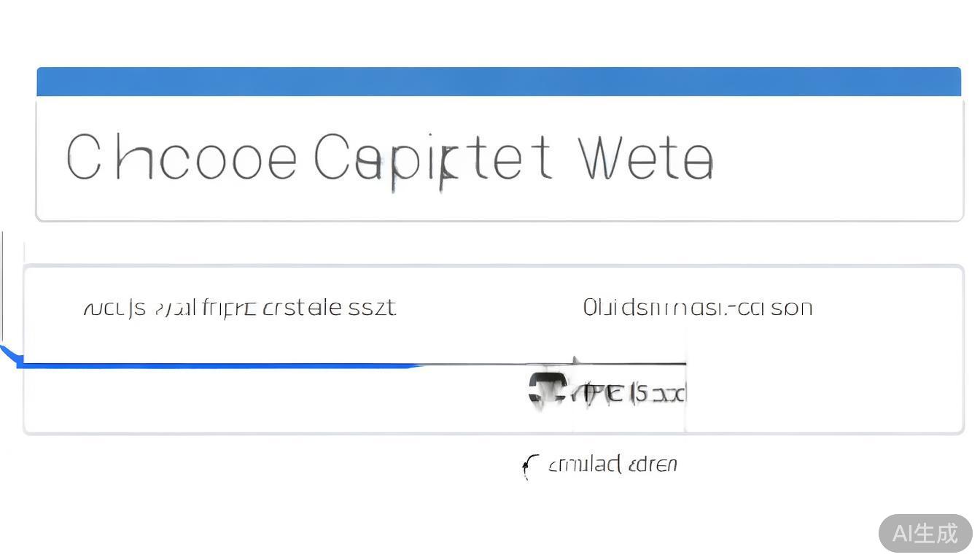Switch to the right tab starting with "Oluidsn"
This screenshot has height=560, width=980.
pyautogui.click(x=697, y=308)
